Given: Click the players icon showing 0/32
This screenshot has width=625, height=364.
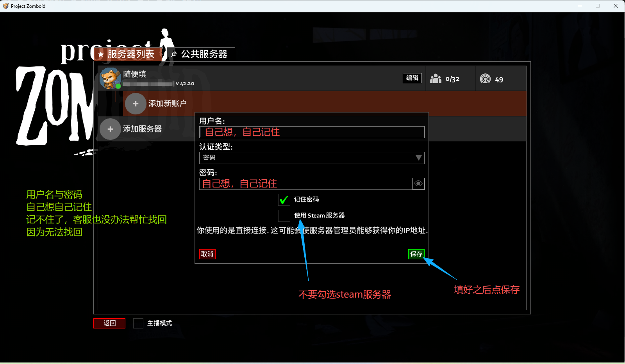Looking at the screenshot, I should (436, 79).
